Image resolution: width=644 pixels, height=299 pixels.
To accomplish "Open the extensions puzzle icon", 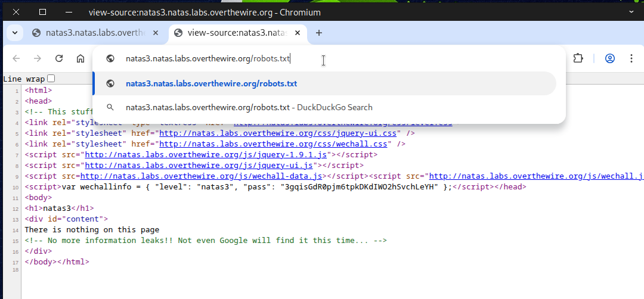I will 577,58.
